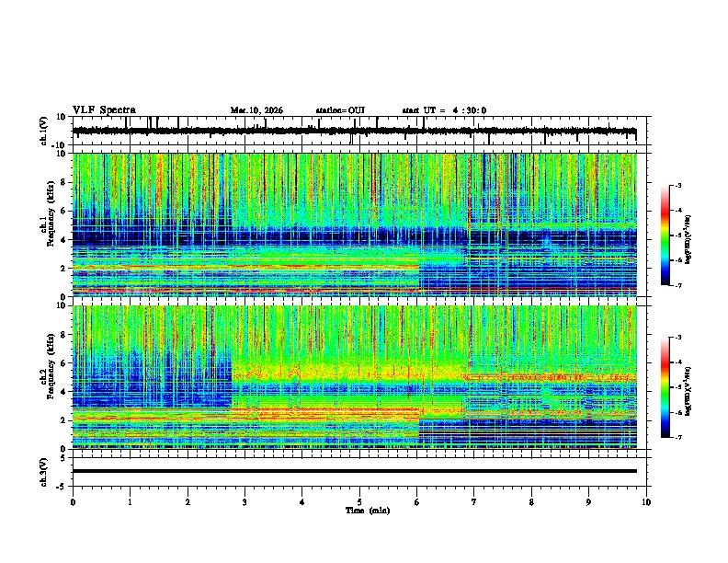This screenshot has height=563, width=728.
Task: Select the "station=OUI" header label
Action: 340,110
